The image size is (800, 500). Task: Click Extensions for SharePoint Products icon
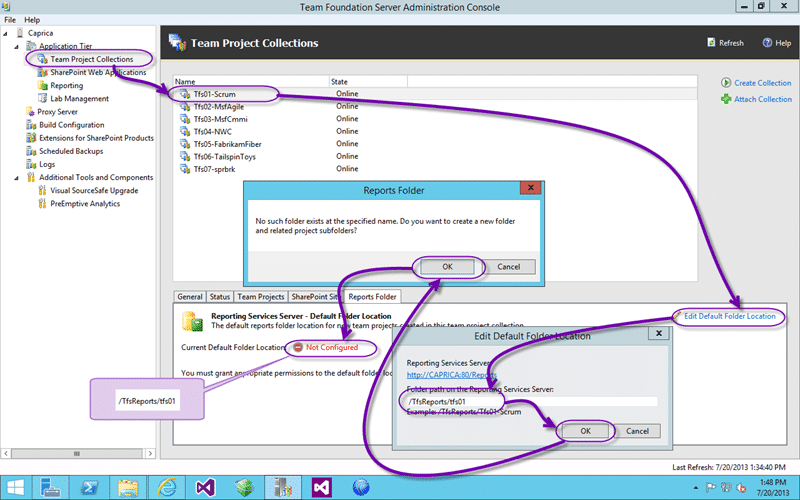tap(31, 138)
